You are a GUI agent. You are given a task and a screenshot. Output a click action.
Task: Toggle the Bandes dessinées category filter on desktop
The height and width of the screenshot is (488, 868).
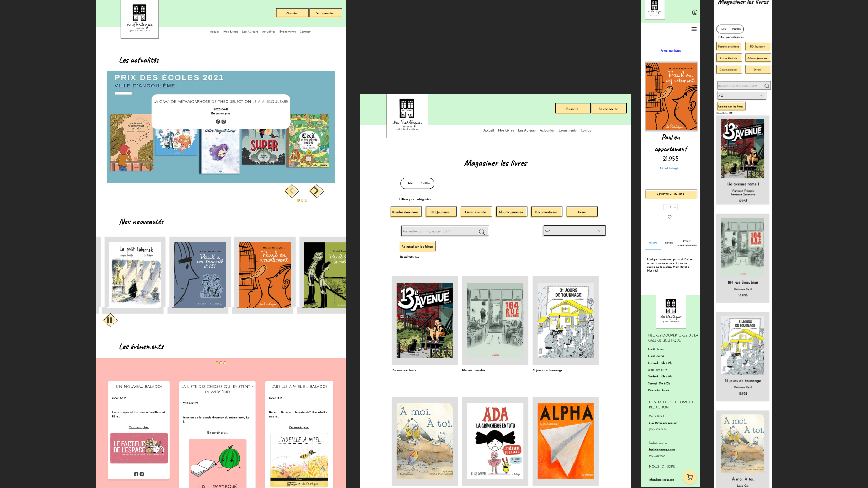point(405,212)
